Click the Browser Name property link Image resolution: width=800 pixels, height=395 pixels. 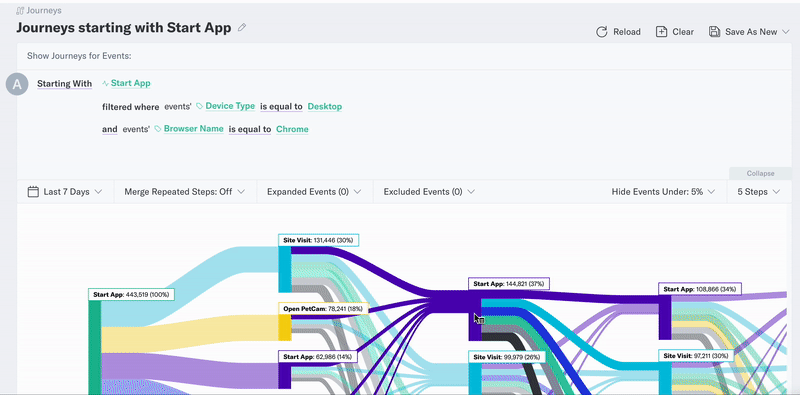coord(193,129)
